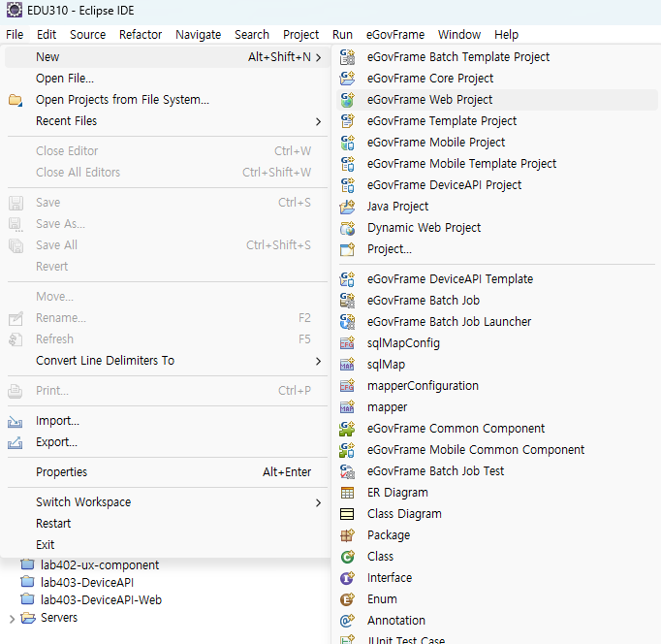Click the eGovFrame DeviceAPI Template icon
This screenshot has width=661, height=644.
pos(347,279)
